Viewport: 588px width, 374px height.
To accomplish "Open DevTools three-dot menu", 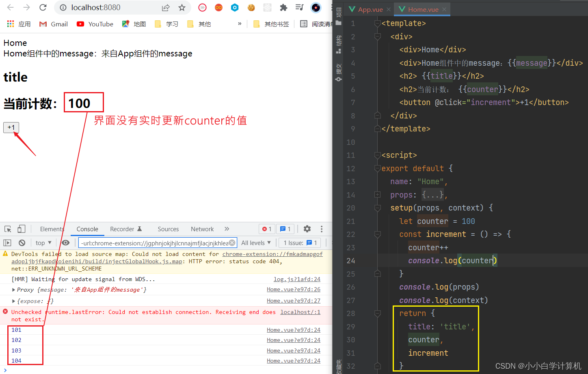I will pyautogui.click(x=321, y=229).
